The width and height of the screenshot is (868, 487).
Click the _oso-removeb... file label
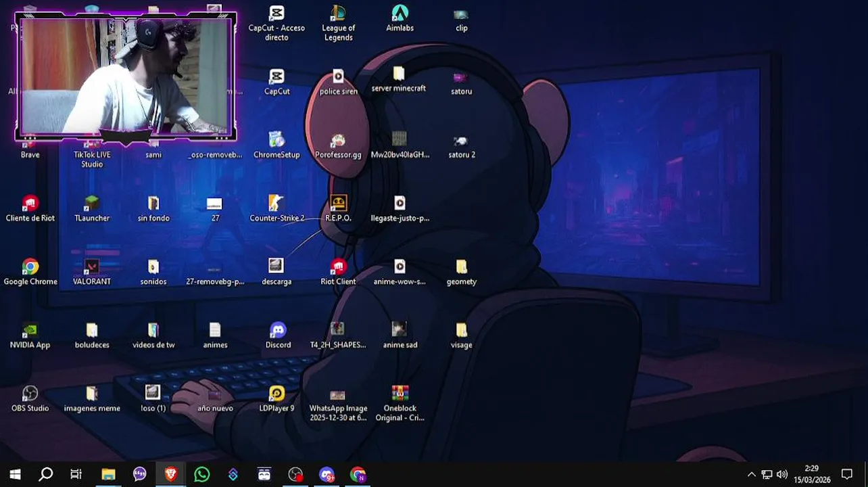[215, 155]
